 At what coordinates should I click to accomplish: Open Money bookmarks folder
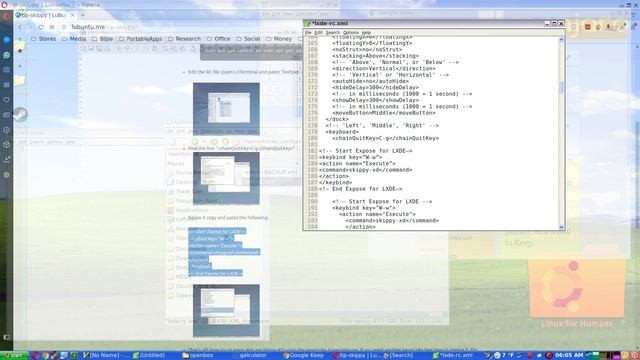coord(279,39)
